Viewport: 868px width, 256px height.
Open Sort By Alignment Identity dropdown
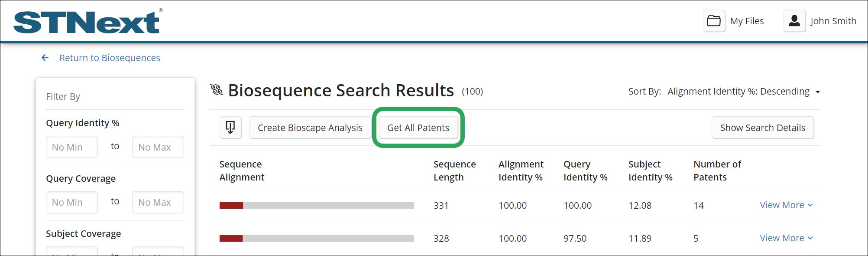[743, 92]
